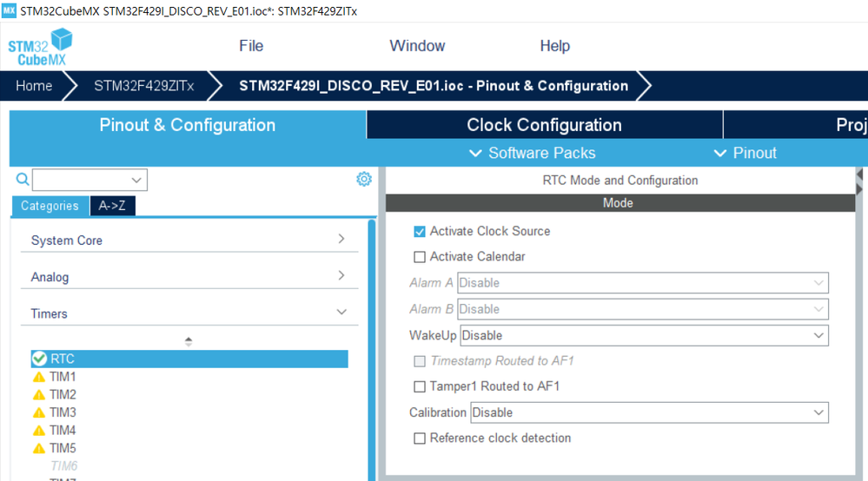Toggle Tamper1 Routed to AF1
The image size is (868, 481).
[x=420, y=385]
